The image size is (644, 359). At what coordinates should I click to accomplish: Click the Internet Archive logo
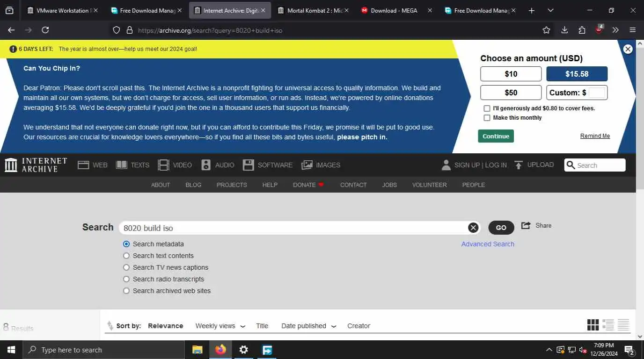[36, 165]
